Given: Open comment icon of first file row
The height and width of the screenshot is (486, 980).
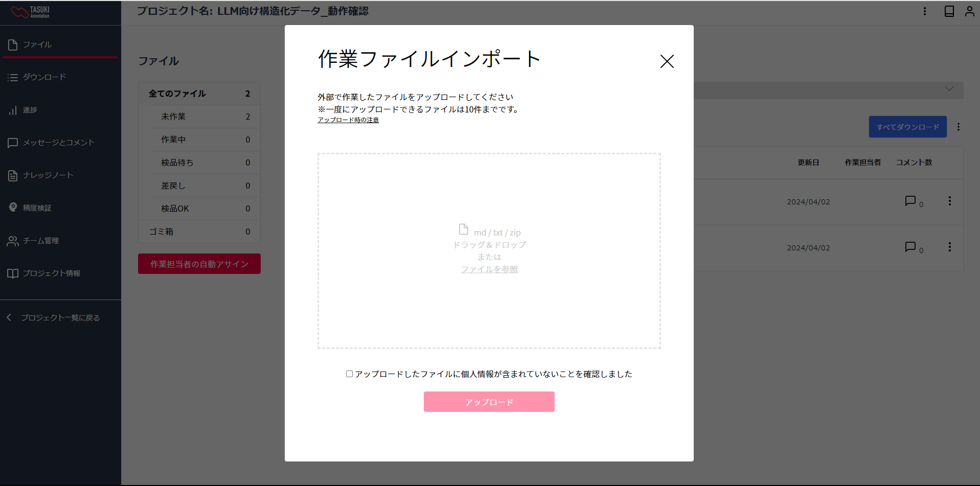Looking at the screenshot, I should coord(910,201).
